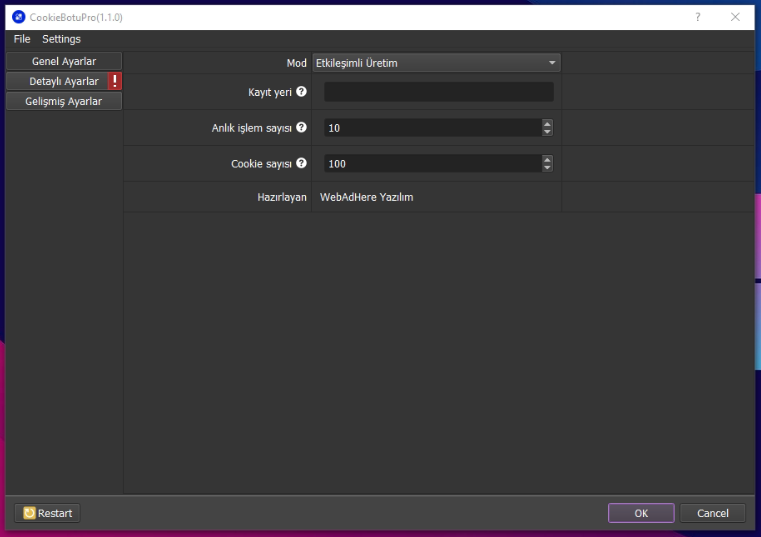Increase Anlık işlem sayısı with up arrow
The height and width of the screenshot is (537, 761).
click(x=547, y=124)
